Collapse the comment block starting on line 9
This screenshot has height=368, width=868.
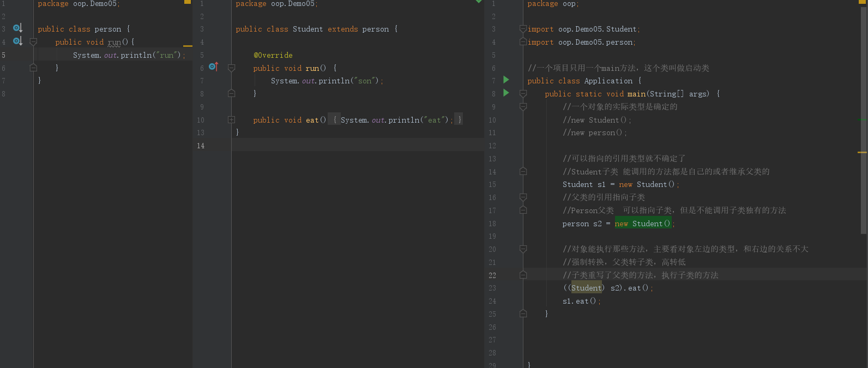(523, 107)
